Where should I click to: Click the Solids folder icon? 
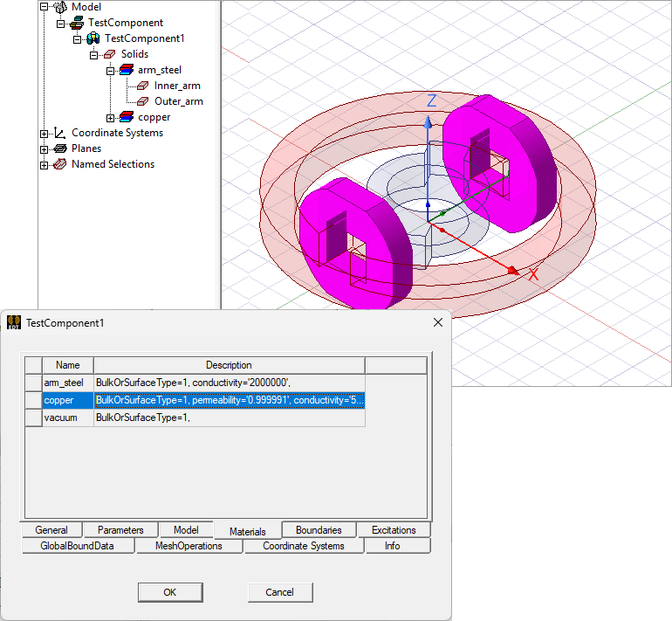coord(110,54)
